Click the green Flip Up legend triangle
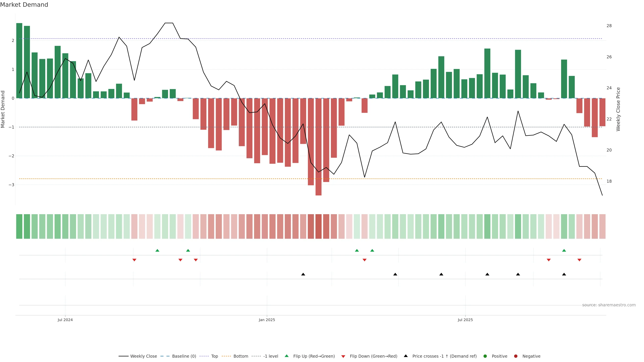Screen dimensions: 644x362 [x=286, y=356]
